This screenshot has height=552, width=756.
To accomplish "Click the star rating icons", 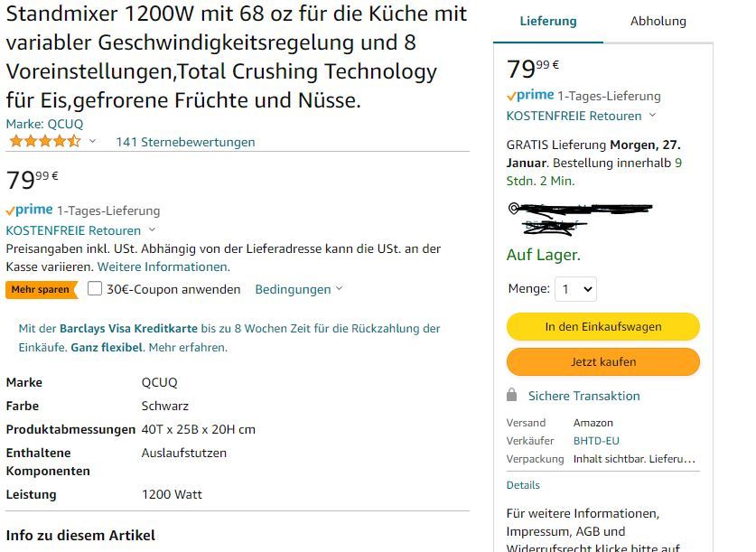I will click(x=45, y=142).
